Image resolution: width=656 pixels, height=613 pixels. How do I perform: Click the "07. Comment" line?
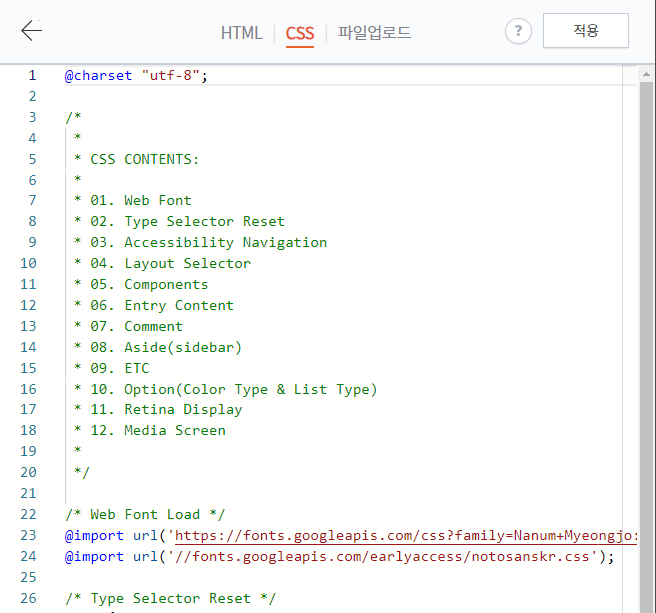click(x=128, y=326)
